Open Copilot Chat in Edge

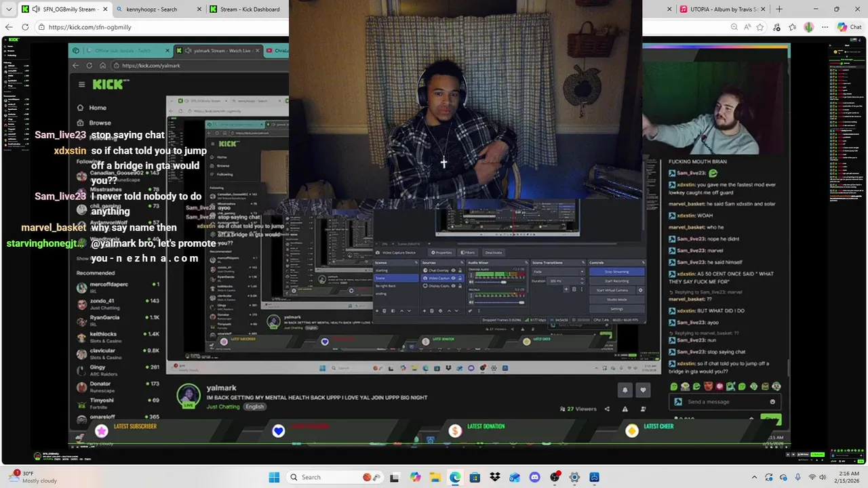(850, 27)
